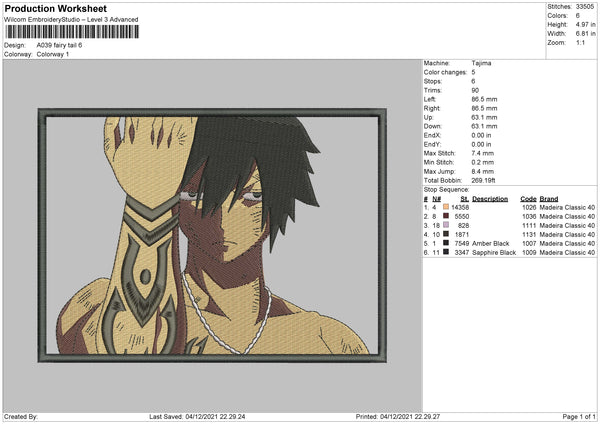The height and width of the screenshot is (424, 600).
Task: Click thread code '1026'
Action: click(529, 207)
